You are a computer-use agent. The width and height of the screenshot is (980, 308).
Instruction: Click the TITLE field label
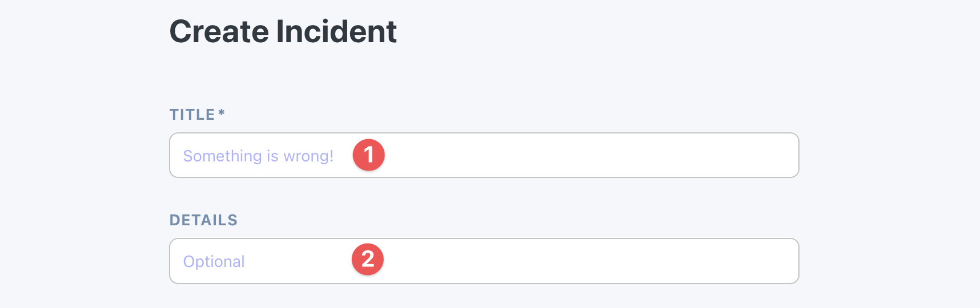(x=192, y=115)
